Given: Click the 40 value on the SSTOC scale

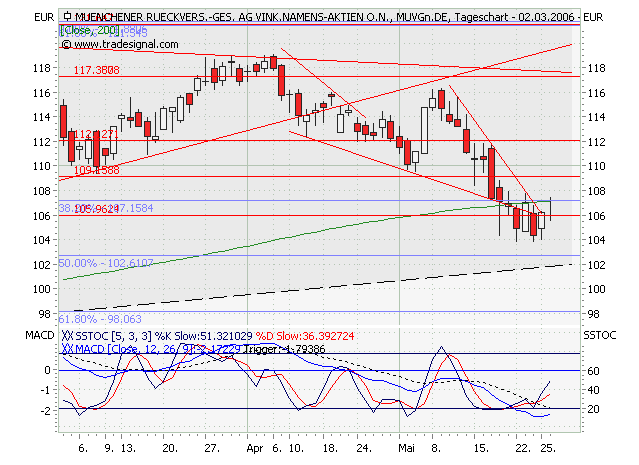Looking at the screenshot, I should click(x=593, y=390).
